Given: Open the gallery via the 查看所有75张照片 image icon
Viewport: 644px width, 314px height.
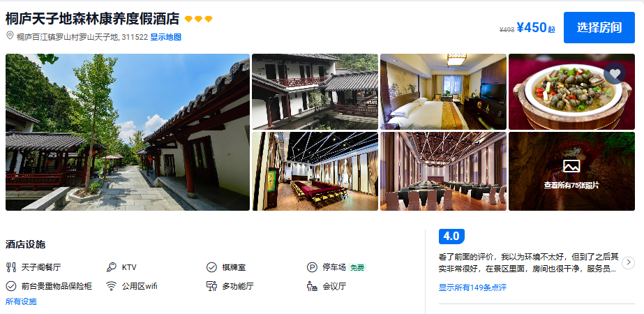Looking at the screenshot, I should tap(571, 166).
